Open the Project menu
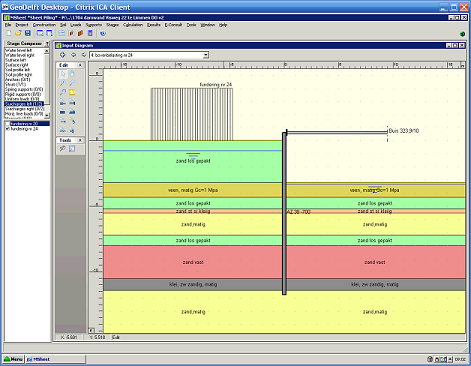 22,25
